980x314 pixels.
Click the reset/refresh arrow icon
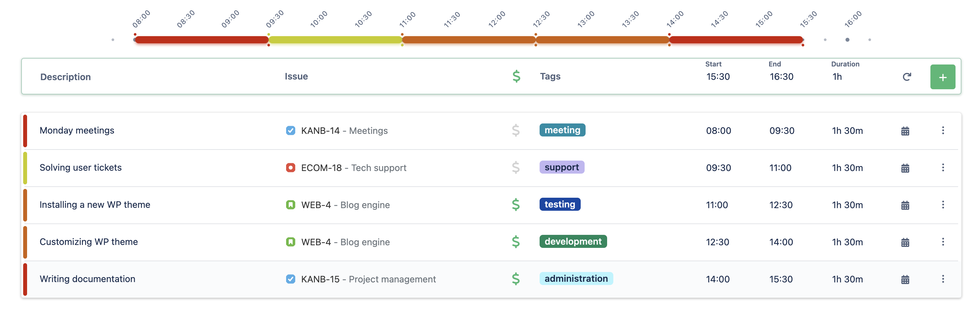pyautogui.click(x=907, y=77)
